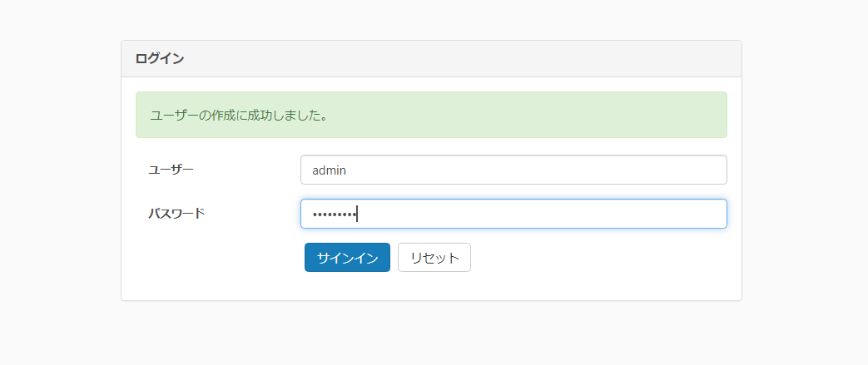Image resolution: width=868 pixels, height=365 pixels.
Task: Click the パスワード field label
Action: (x=176, y=214)
